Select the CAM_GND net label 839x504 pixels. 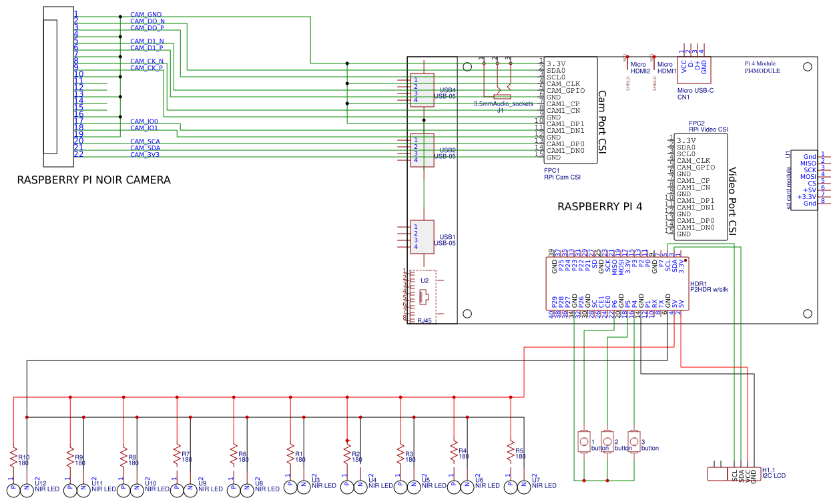pyautogui.click(x=146, y=14)
